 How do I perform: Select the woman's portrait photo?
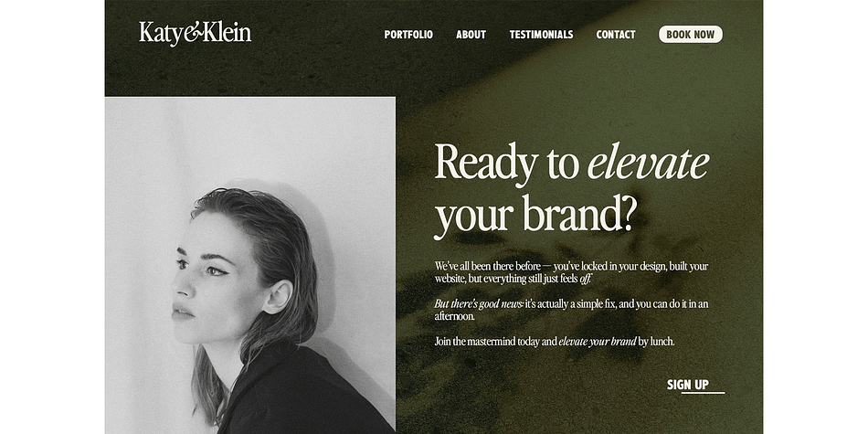pos(250,265)
